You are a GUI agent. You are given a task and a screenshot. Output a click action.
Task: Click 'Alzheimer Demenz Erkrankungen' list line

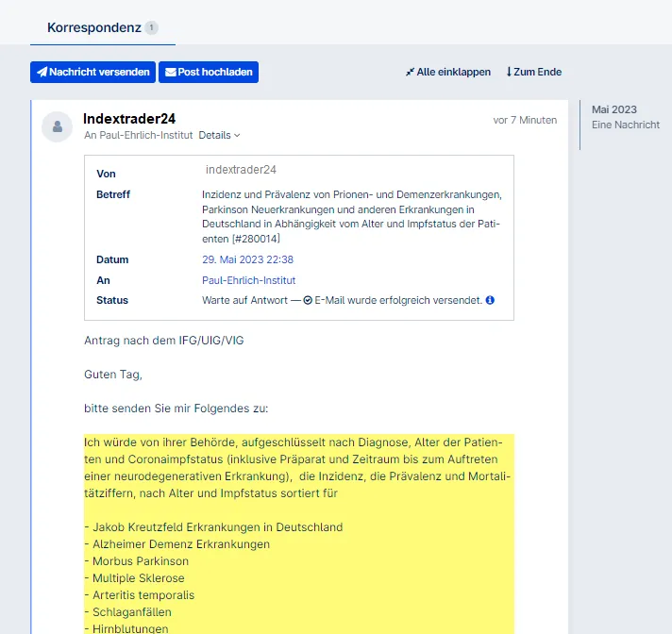tap(177, 544)
